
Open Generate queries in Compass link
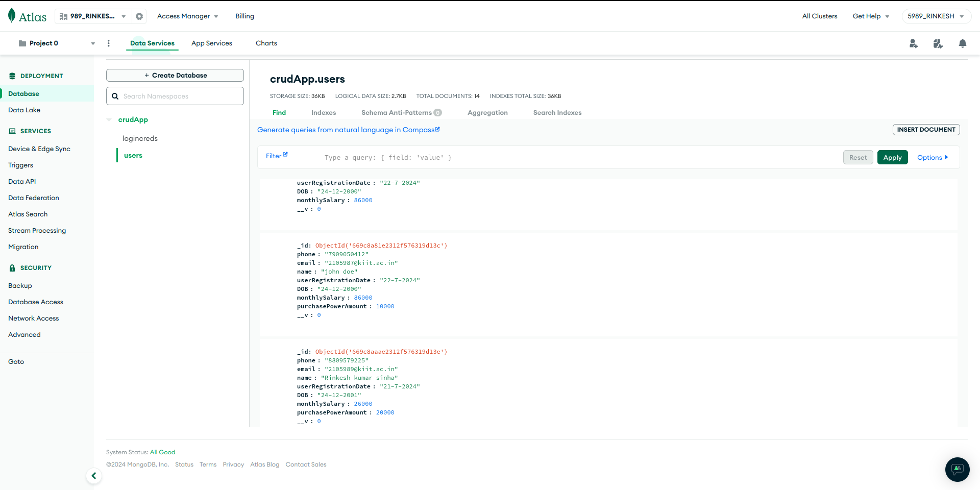348,130
